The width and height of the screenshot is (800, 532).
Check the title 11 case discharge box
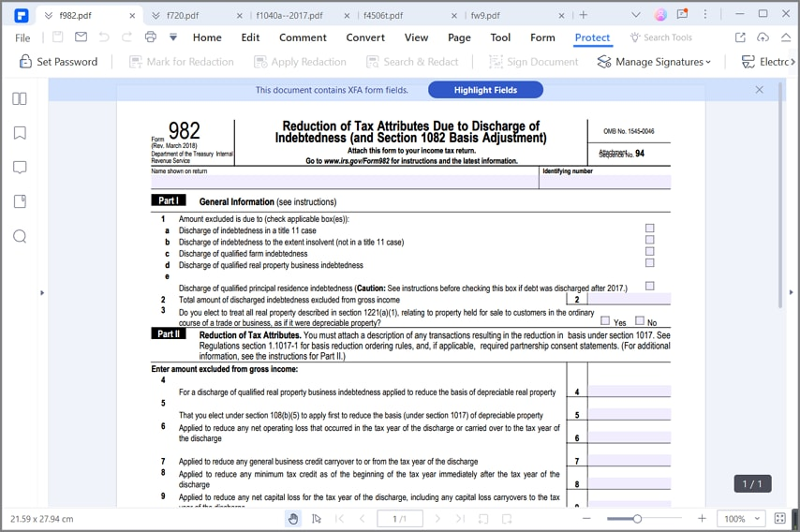(649, 229)
